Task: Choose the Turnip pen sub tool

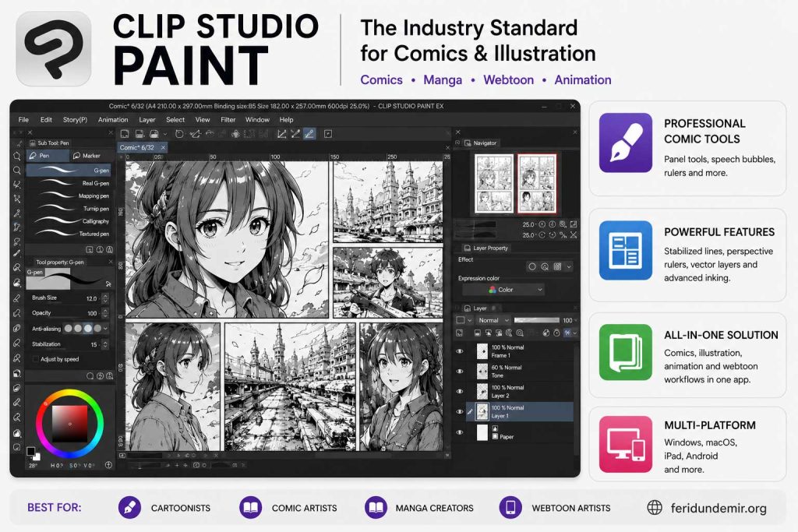Action: click(69, 209)
